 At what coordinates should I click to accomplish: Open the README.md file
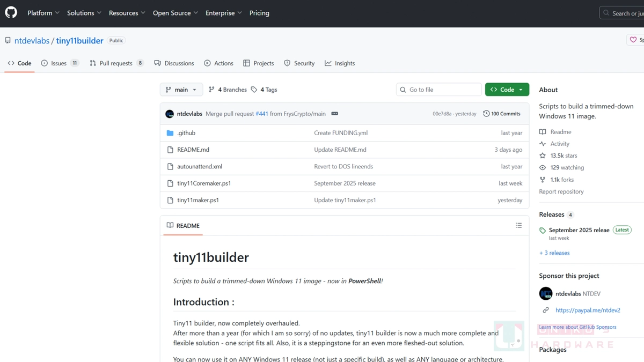pos(193,150)
